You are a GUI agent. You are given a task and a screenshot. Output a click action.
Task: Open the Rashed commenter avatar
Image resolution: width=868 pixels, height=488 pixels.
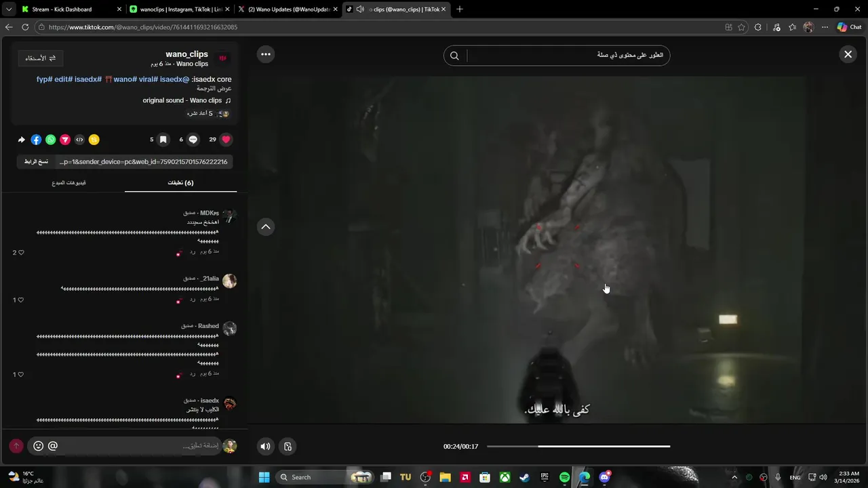click(230, 329)
